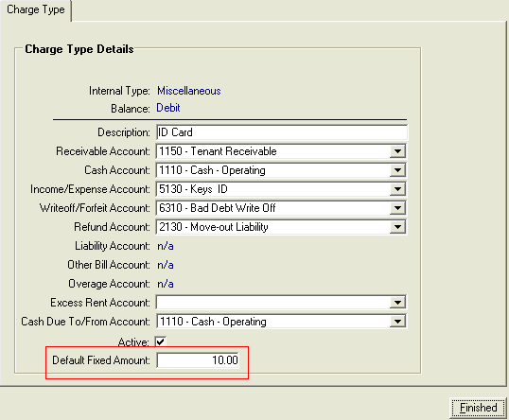
Task: Expand the Writeoff/Forfeit Account dropdown arrow
Action: [x=397, y=208]
